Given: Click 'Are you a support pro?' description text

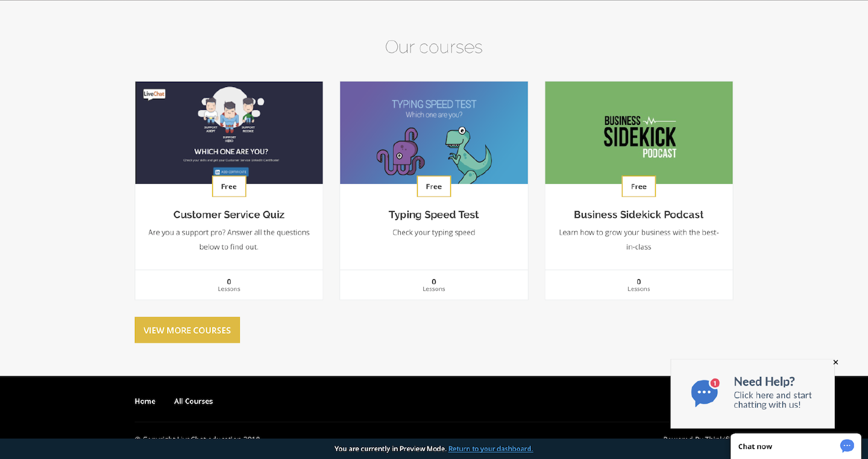Looking at the screenshot, I should click(x=229, y=239).
